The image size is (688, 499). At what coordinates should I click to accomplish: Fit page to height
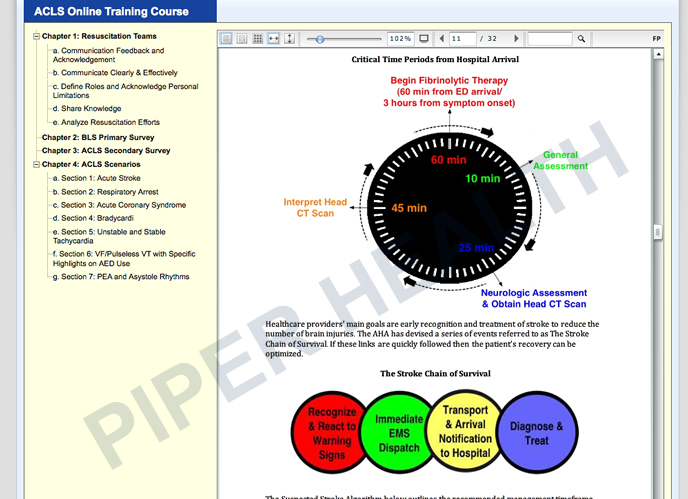289,39
